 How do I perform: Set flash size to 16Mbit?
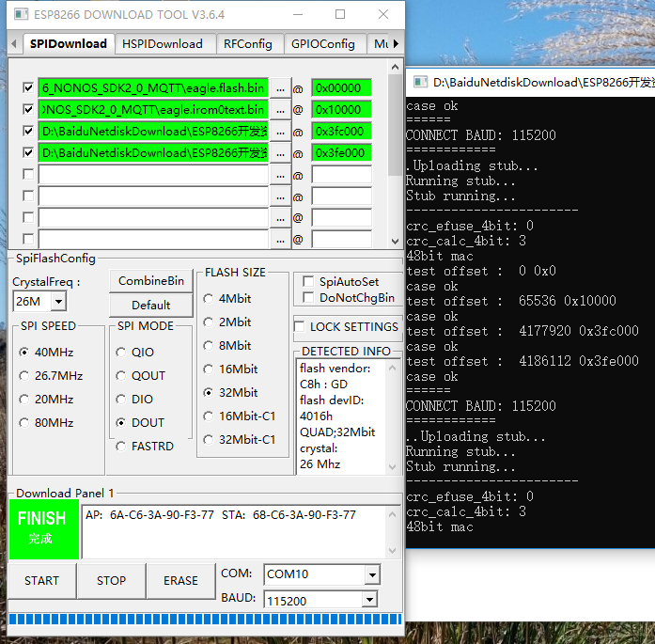(208, 369)
